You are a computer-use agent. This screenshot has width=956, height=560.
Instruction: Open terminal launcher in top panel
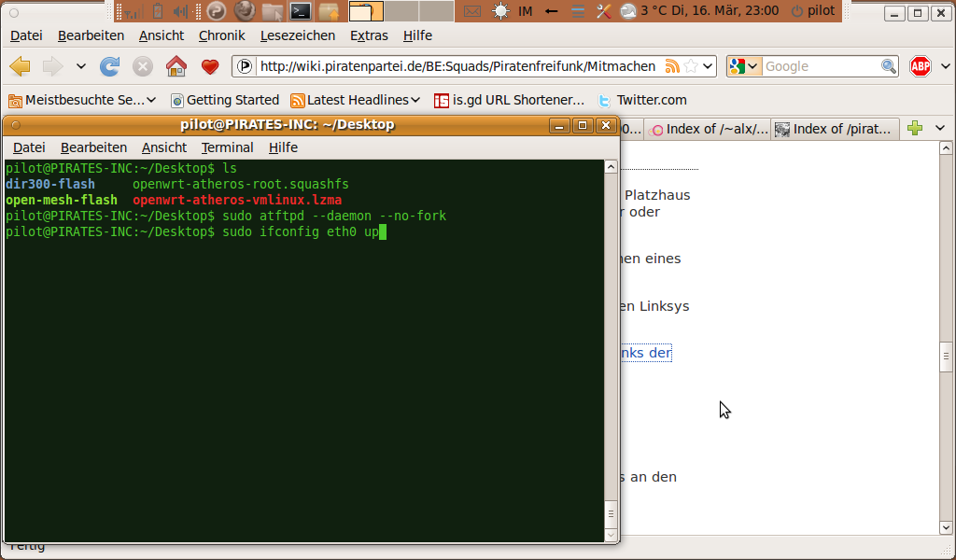click(300, 11)
